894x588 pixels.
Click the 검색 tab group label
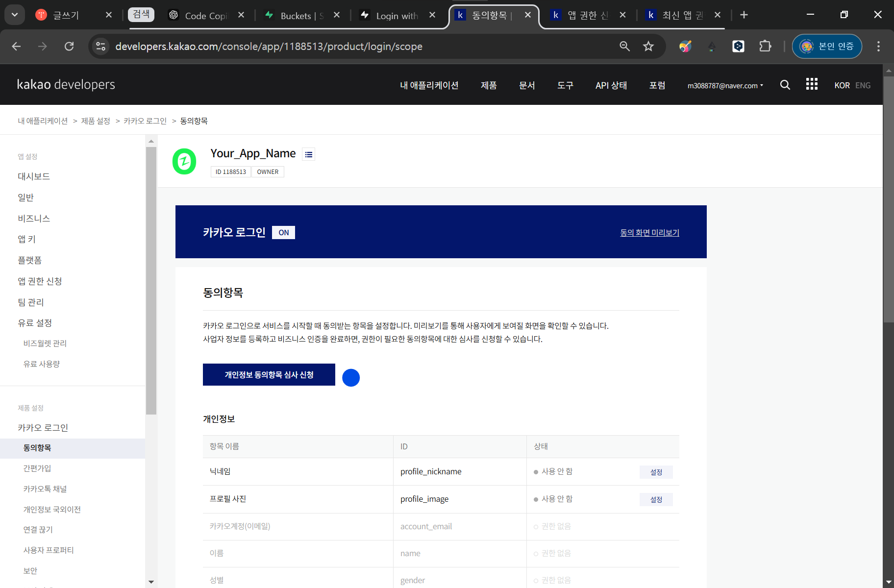(141, 14)
